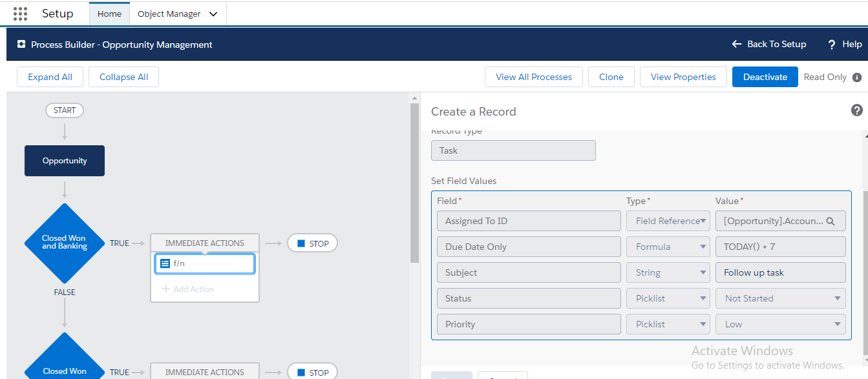Select the f/n action record icon
Screen dimensions: 868x379
(x=165, y=263)
